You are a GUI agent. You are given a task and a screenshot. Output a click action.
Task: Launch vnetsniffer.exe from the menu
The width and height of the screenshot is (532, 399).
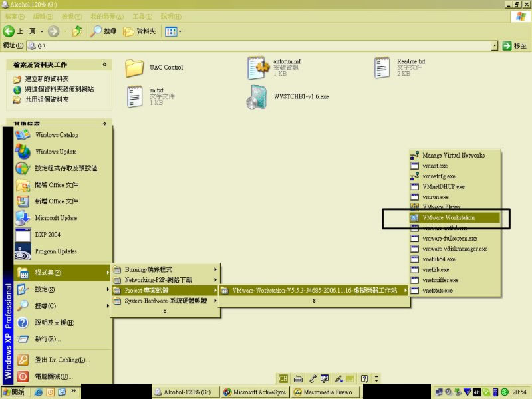coord(455,280)
